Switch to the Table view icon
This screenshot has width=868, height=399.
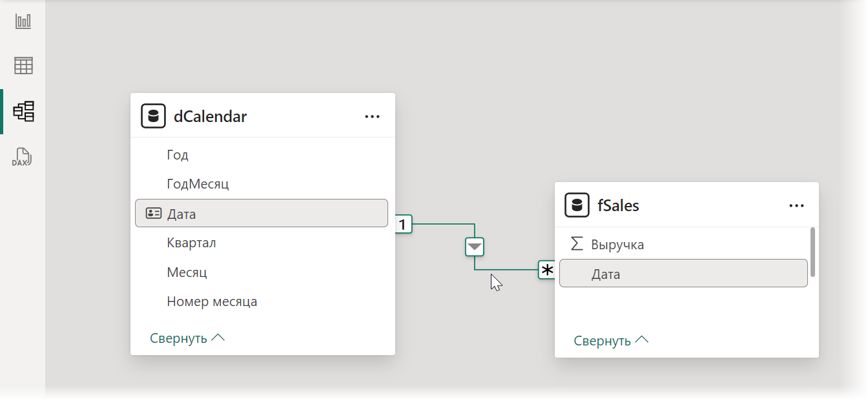pos(23,65)
